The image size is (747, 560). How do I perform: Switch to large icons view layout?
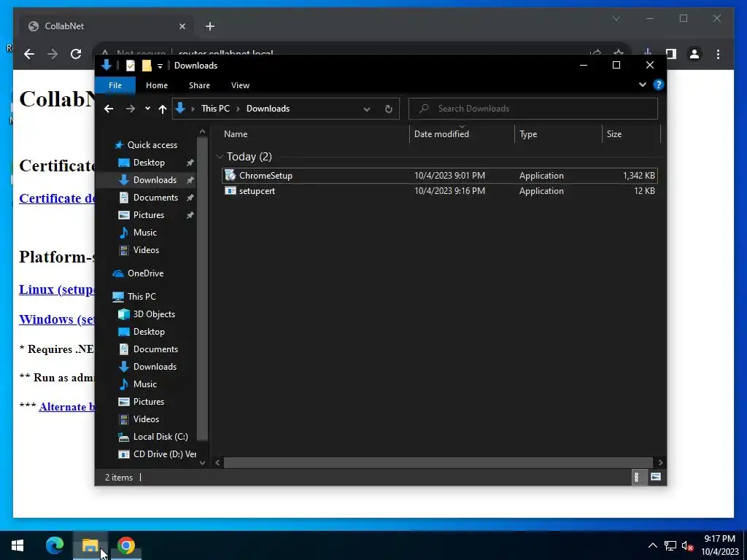tap(656, 477)
